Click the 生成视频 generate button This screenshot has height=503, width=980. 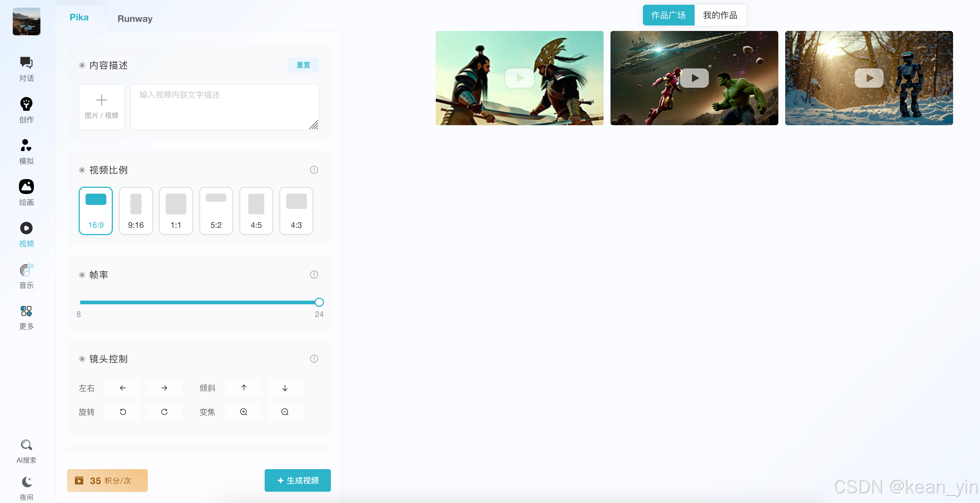click(297, 480)
